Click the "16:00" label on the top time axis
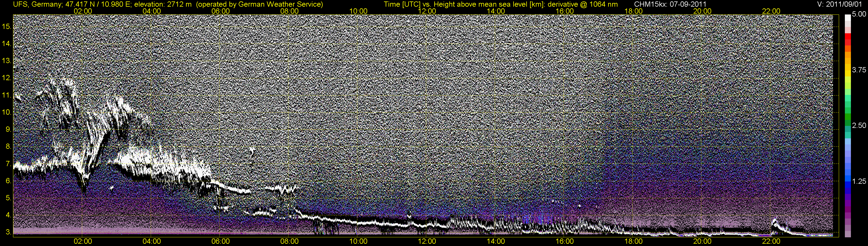The width and height of the screenshot is (868, 246). pyautogui.click(x=565, y=11)
